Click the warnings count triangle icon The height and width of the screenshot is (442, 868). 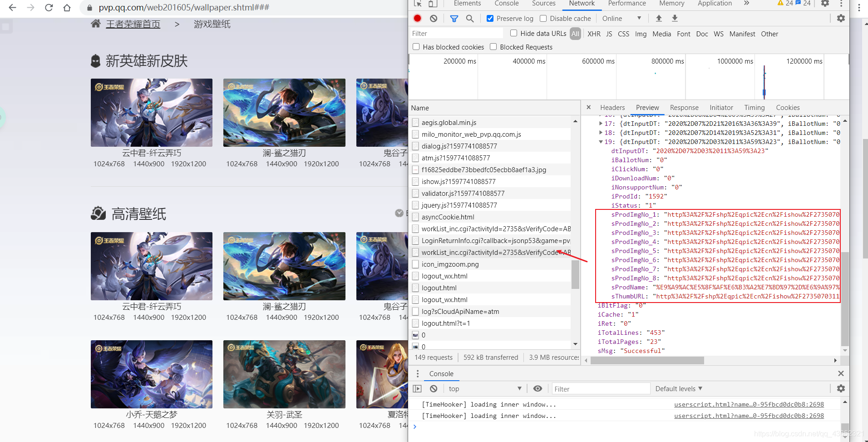780,3
